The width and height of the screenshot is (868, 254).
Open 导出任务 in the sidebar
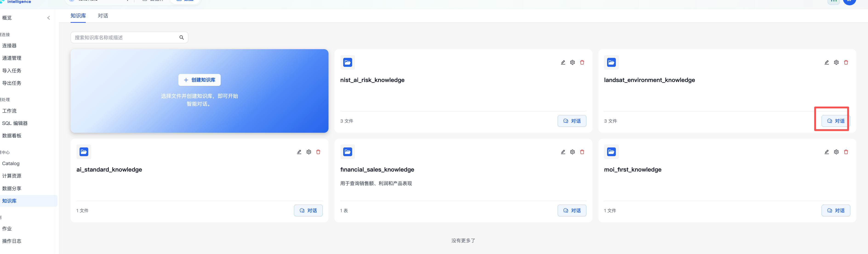11,83
